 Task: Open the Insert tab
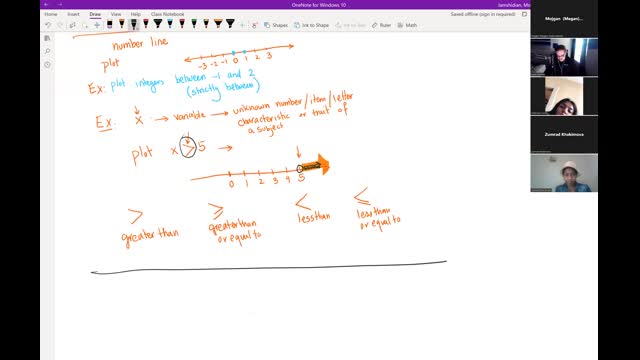click(73, 14)
